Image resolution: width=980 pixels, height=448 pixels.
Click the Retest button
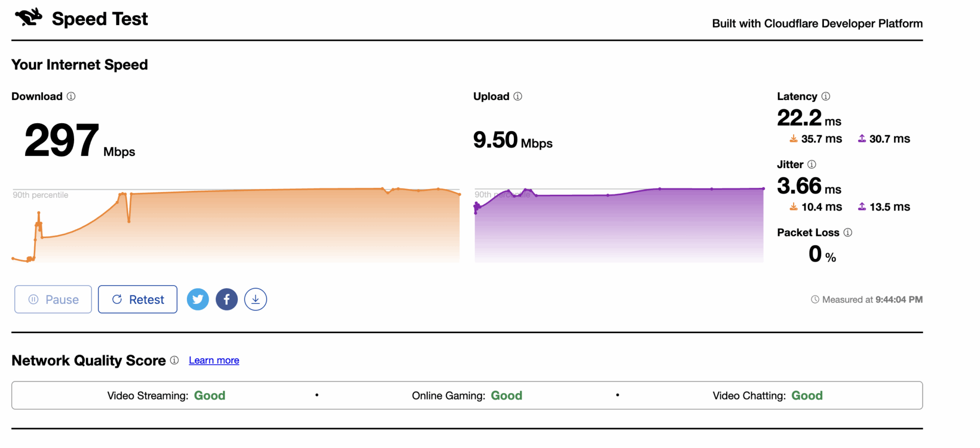pyautogui.click(x=138, y=299)
